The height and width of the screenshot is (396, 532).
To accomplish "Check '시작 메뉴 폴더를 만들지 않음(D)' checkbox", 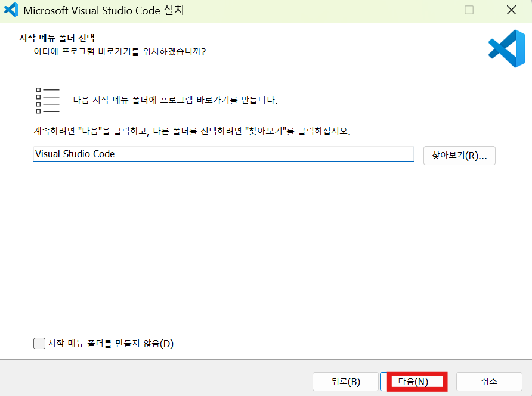I will pyautogui.click(x=39, y=344).
